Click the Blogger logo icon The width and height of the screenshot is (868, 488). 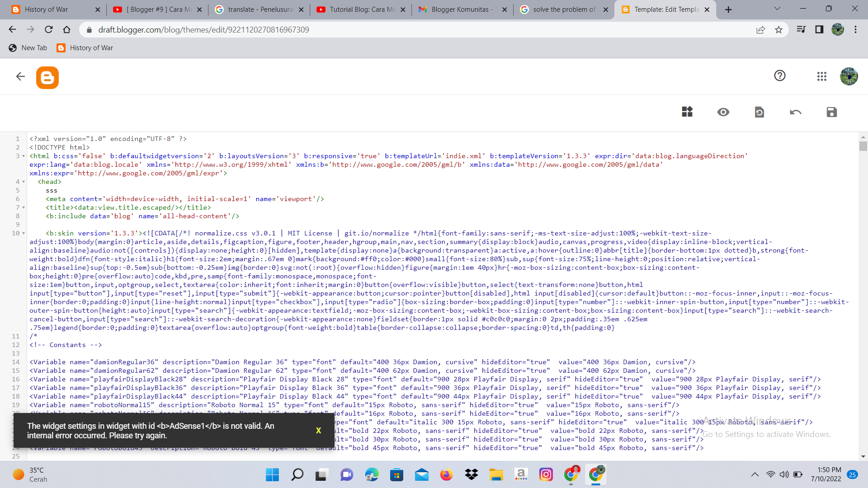click(47, 78)
